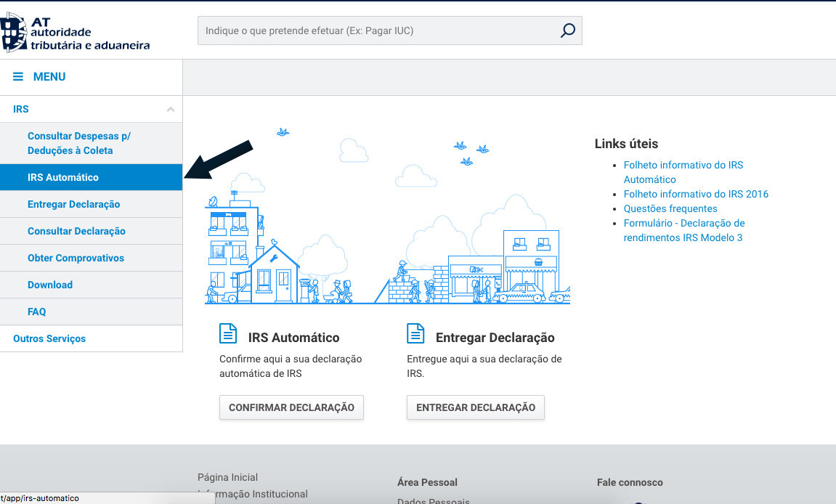Screen dimensions: 836x504
Task: Click the ENTREGAR DECLARAÇÃO button
Action: coord(476,407)
